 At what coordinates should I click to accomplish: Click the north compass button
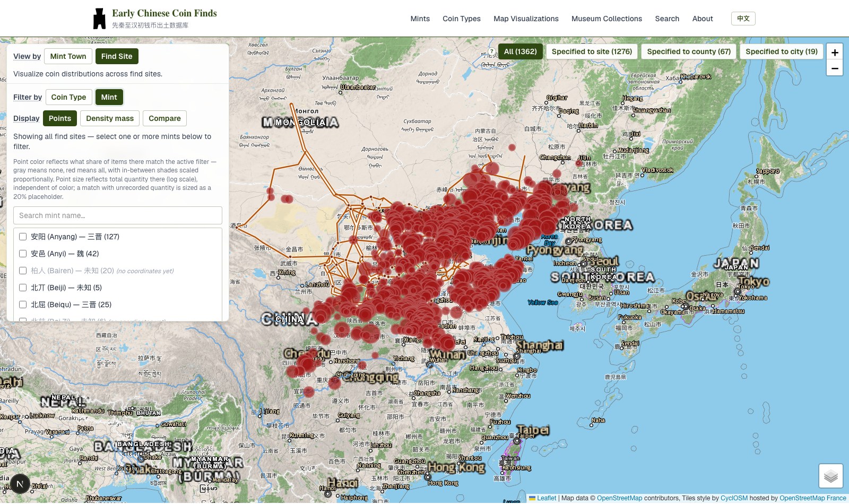click(x=20, y=484)
